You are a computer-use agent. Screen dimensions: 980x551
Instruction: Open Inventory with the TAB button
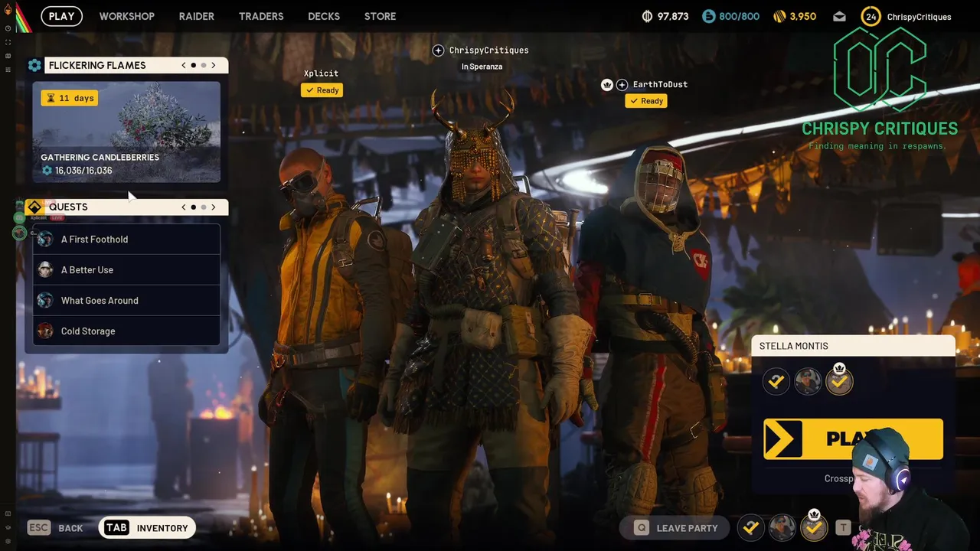147,528
